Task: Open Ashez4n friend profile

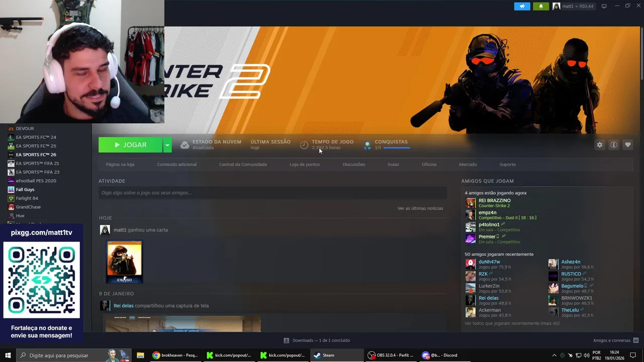Action: 571,262
